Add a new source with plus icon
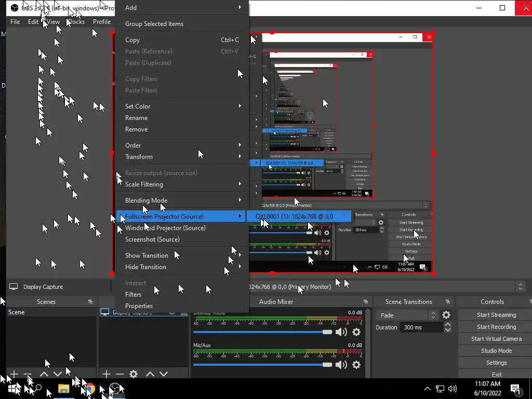532x399 pixels. tap(106, 374)
